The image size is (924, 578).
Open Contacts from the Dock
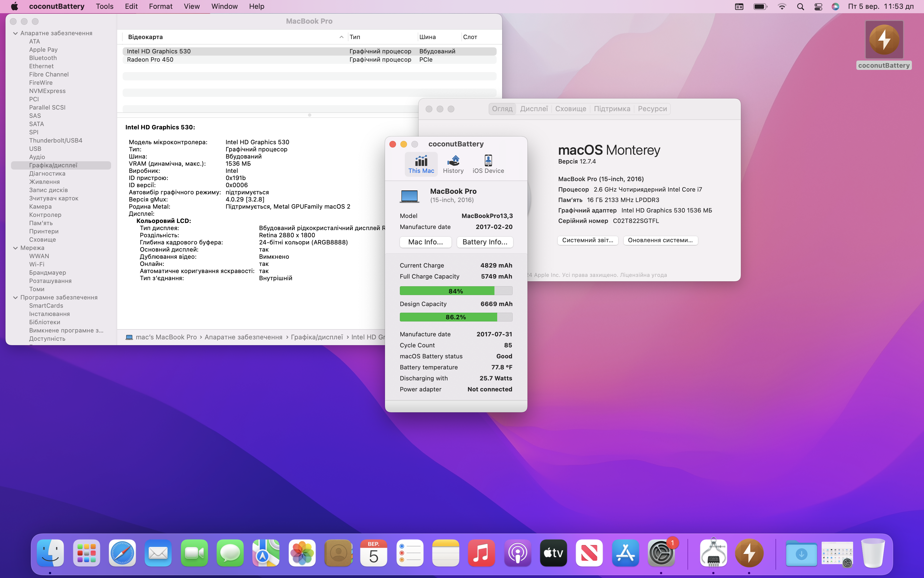click(338, 553)
